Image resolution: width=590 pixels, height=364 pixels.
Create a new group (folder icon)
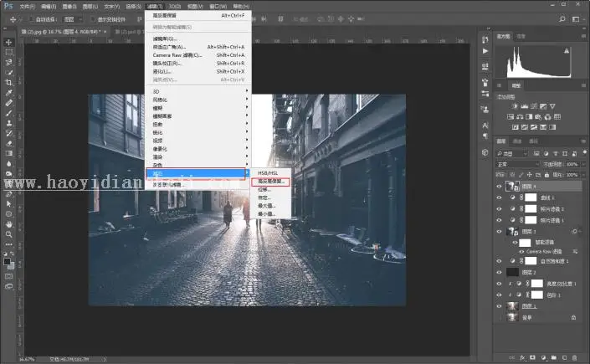(x=554, y=357)
